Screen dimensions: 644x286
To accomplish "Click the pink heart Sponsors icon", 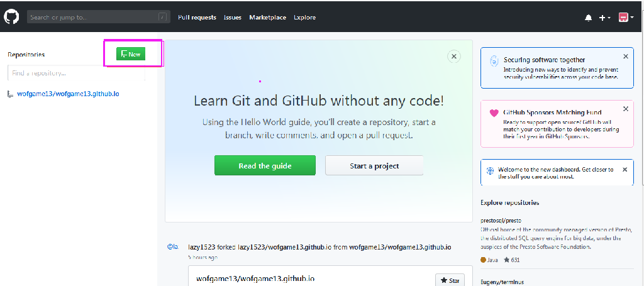I will 494,113.
